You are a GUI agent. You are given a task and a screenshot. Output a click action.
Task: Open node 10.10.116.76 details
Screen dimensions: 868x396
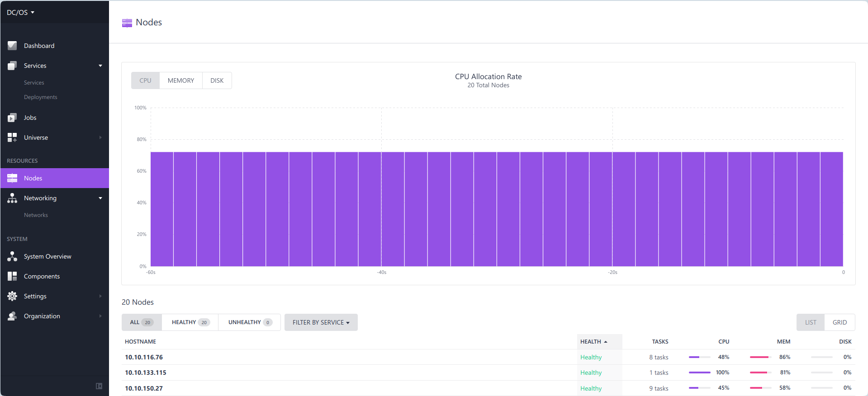[144, 357]
